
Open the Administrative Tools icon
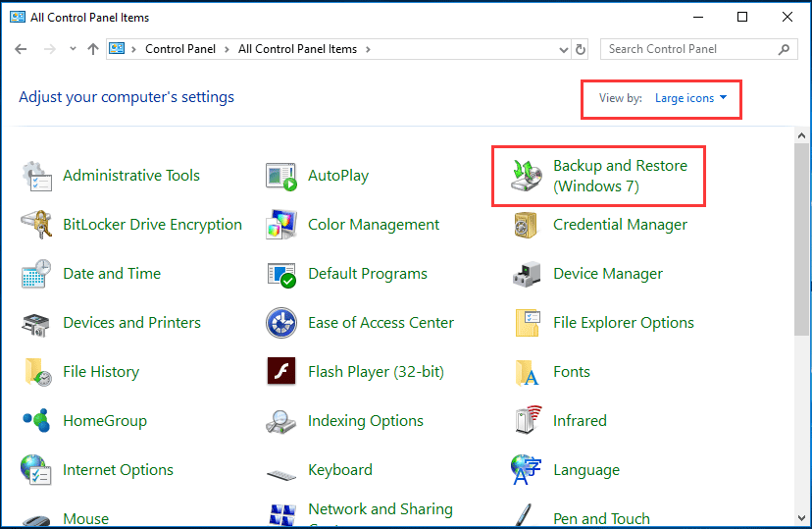[36, 176]
